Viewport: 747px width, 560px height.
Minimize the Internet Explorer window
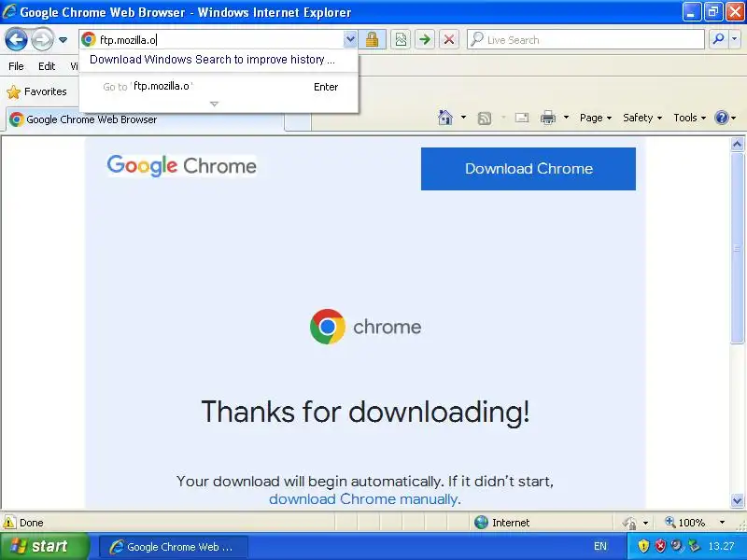691,12
